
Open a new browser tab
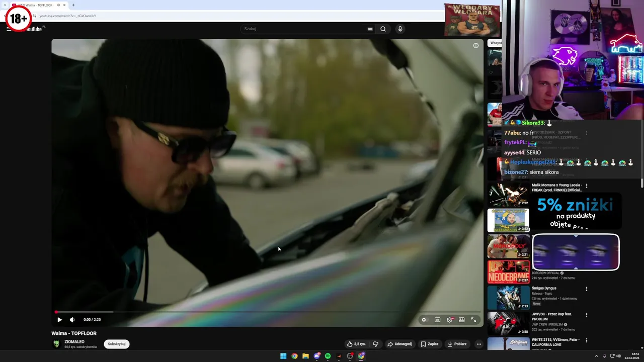73,5
